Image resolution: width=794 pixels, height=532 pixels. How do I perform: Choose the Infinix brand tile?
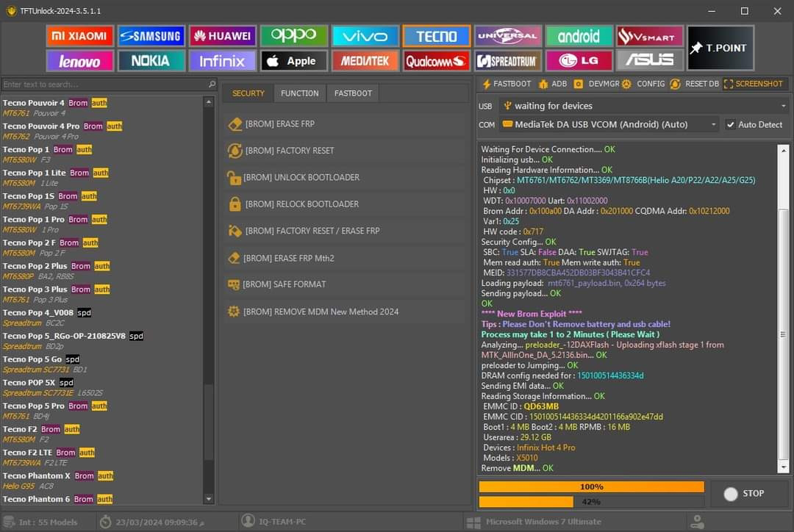coord(222,61)
